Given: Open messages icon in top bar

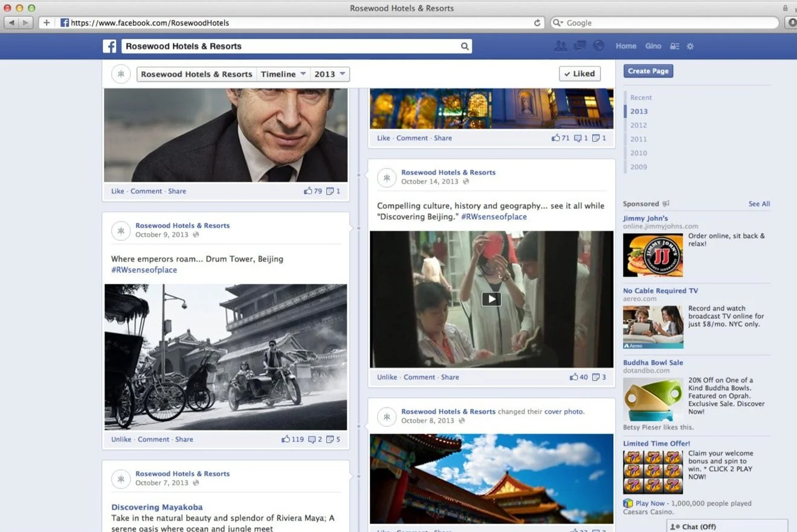Looking at the screenshot, I should pos(579,46).
